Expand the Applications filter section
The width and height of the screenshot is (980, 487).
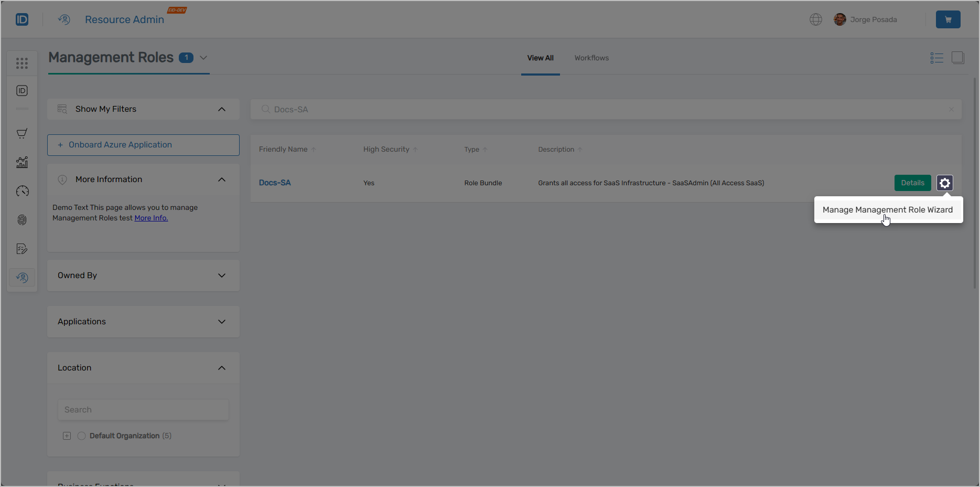click(221, 321)
